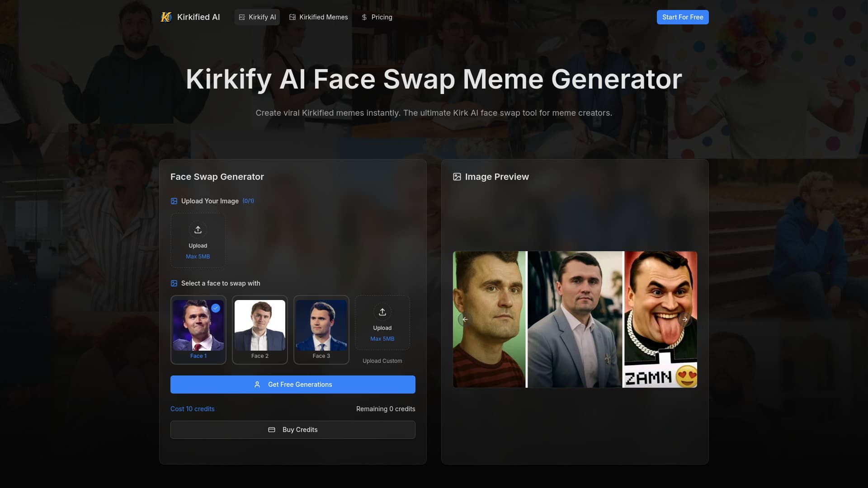Click the Kirkified AI logo icon
The width and height of the screenshot is (868, 488).
point(166,17)
